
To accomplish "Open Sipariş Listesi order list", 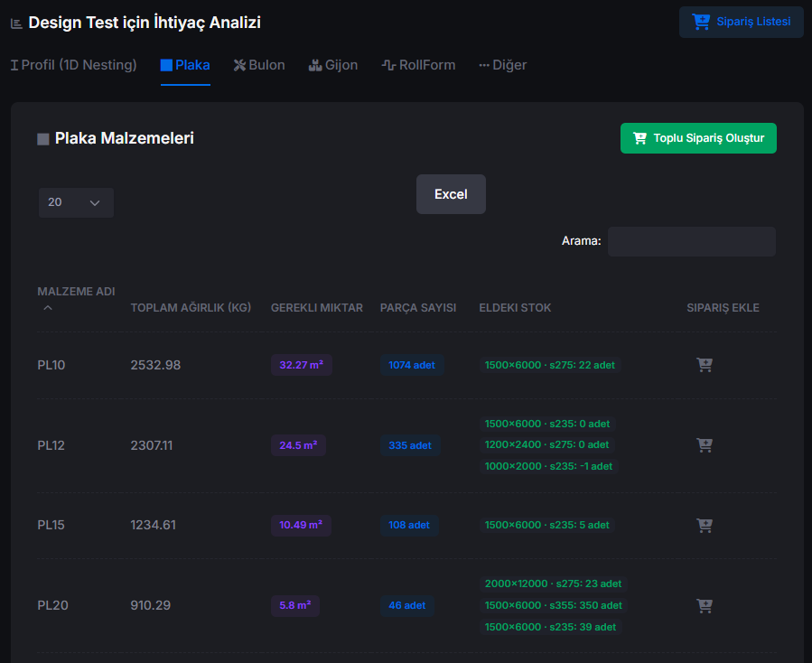I will pos(741,22).
